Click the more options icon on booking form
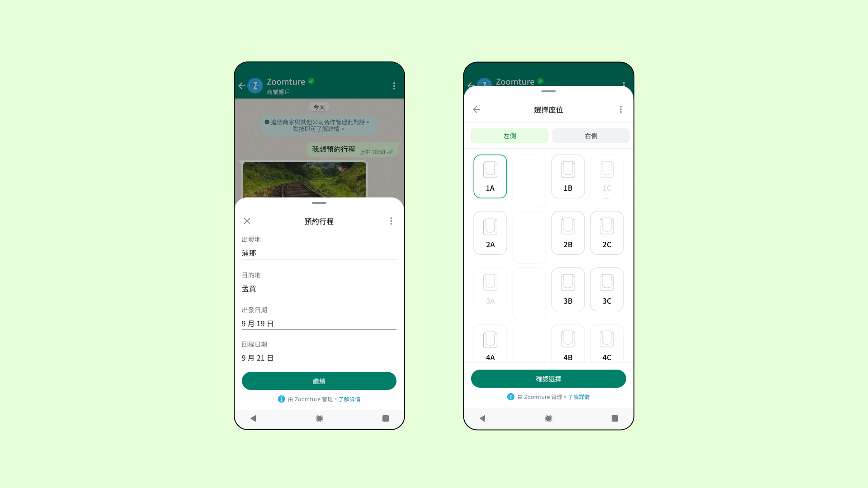This screenshot has width=868, height=488. pyautogui.click(x=391, y=221)
